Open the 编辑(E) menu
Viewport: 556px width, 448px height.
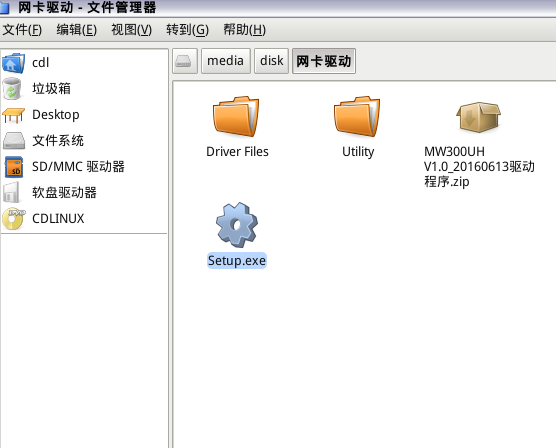[x=77, y=30]
